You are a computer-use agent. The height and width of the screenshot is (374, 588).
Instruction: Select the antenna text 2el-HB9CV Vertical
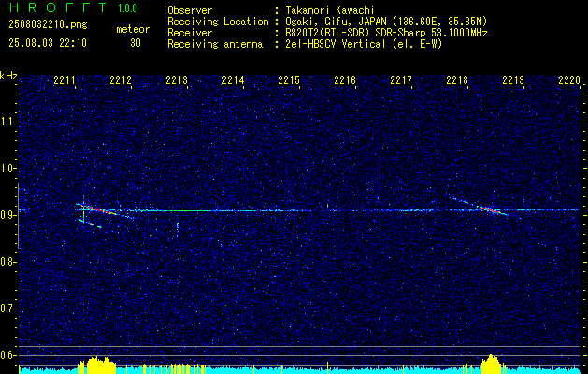tap(336, 44)
